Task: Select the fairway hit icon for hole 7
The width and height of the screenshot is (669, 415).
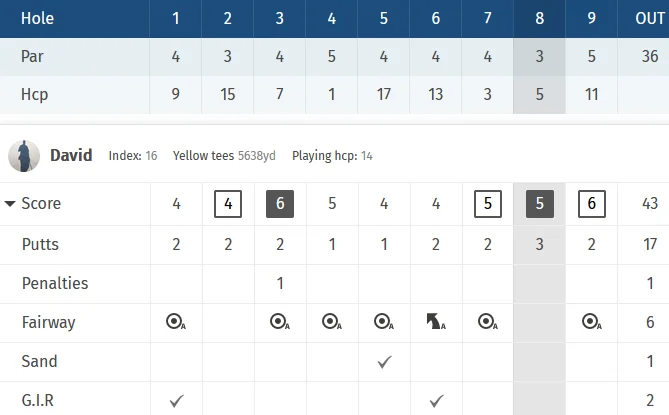Action: 488,322
